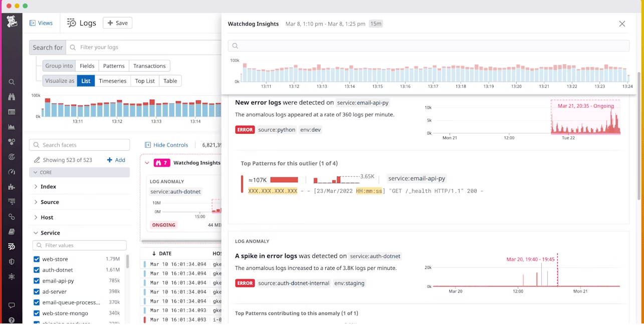The height and width of the screenshot is (325, 644).
Task: Open the hexagon cluster infrastructure icon
Action: 12,142
